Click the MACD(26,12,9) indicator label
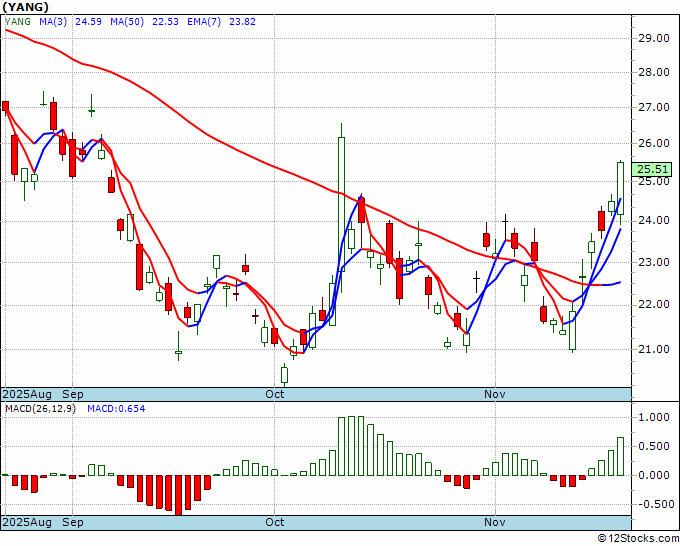This screenshot has height=546, width=680. pos(40,408)
